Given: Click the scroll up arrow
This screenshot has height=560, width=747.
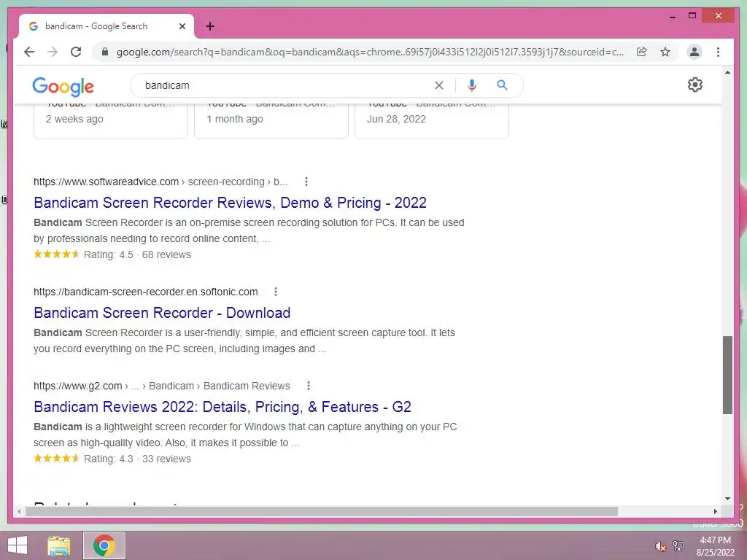Looking at the screenshot, I should pos(727,72).
